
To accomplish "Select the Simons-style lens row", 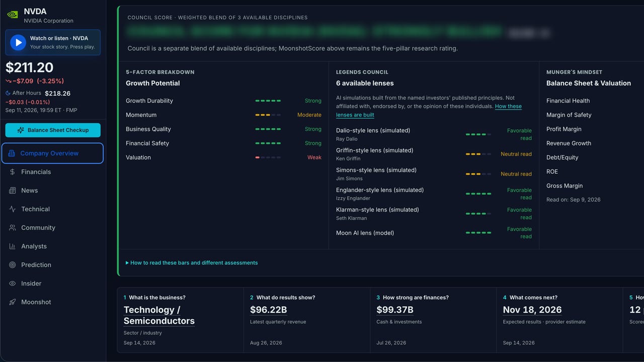I will 434,174.
